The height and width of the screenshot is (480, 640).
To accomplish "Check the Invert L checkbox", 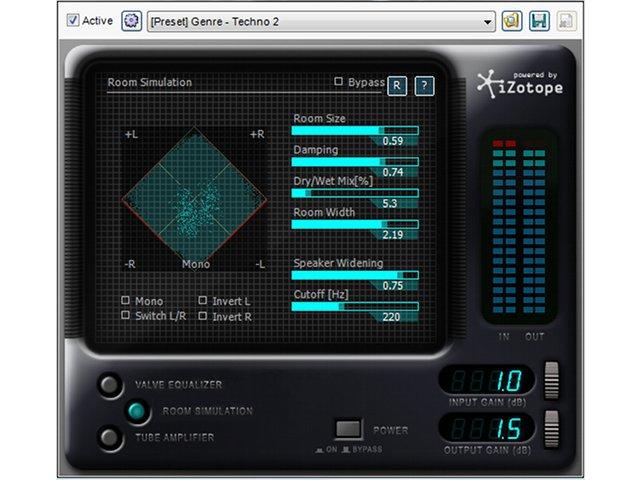I will 202,300.
